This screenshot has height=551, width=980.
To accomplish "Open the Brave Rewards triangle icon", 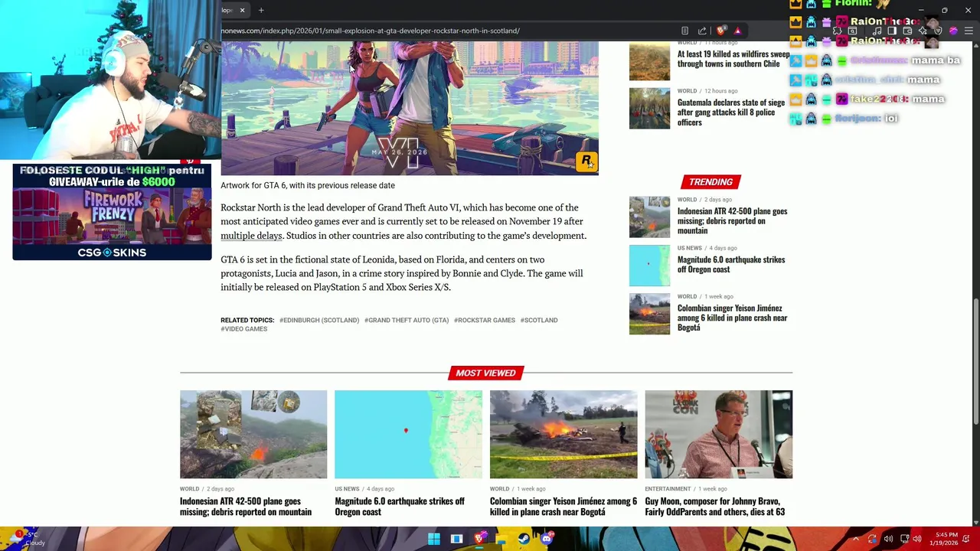I will 737,31.
